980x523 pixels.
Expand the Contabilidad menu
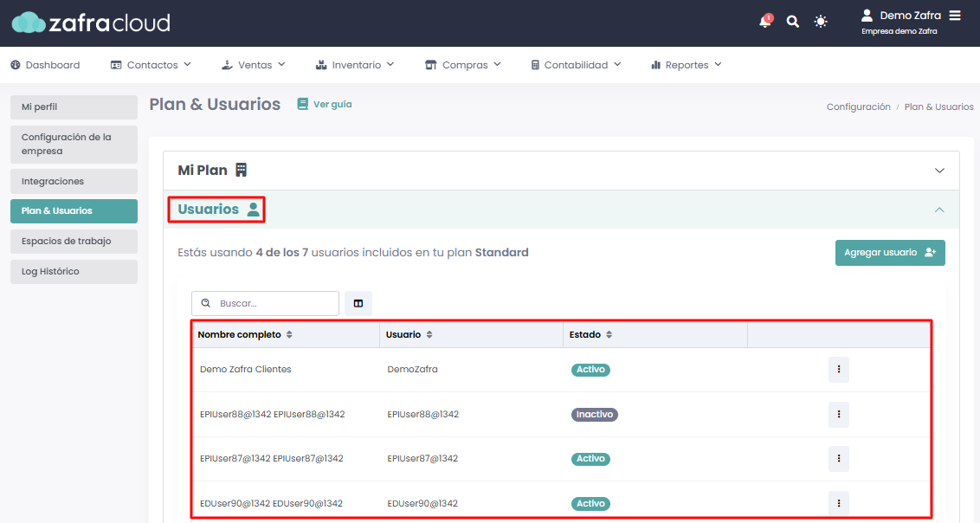576,65
